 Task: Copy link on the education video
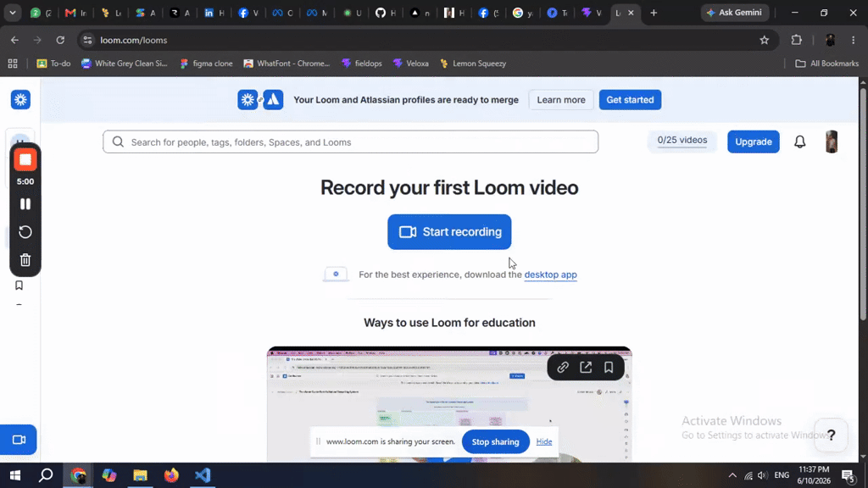tap(563, 368)
